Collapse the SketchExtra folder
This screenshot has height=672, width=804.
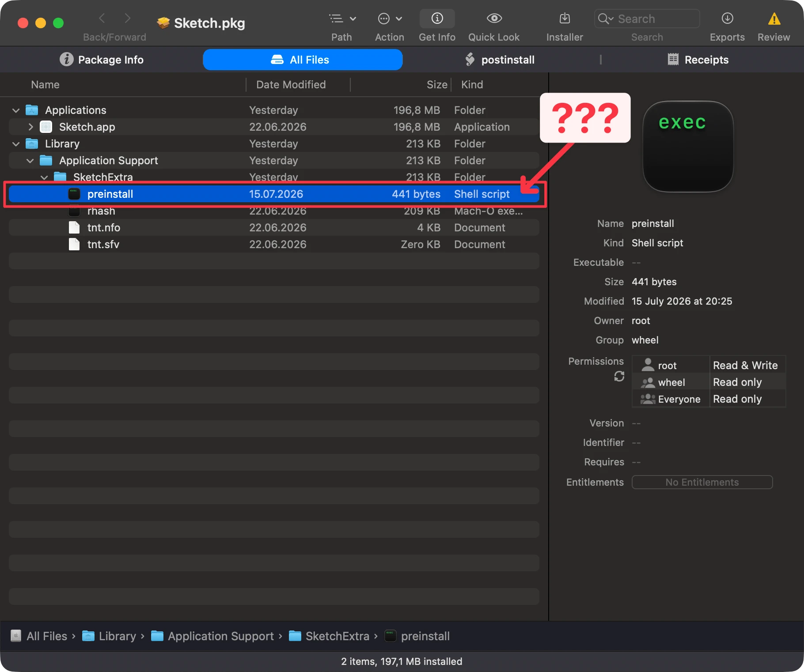pyautogui.click(x=44, y=177)
